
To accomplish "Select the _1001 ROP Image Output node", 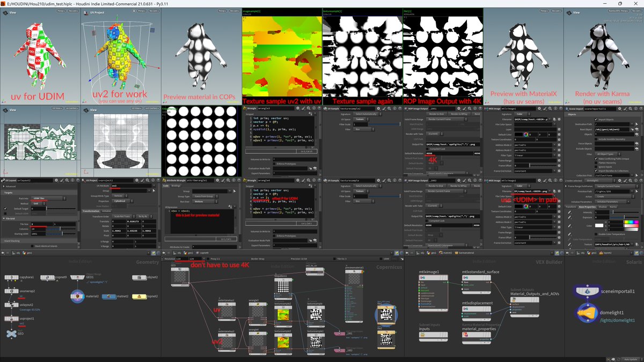I will (x=340, y=333).
